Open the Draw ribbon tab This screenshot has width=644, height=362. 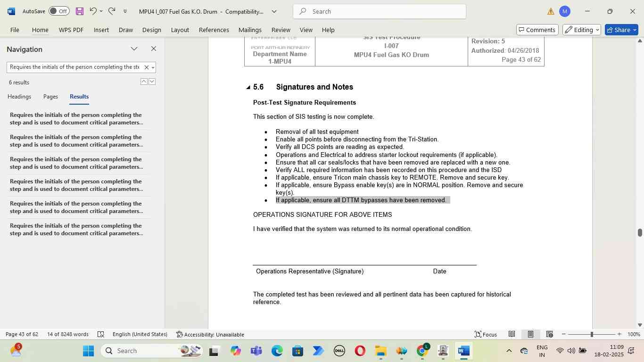point(126,30)
